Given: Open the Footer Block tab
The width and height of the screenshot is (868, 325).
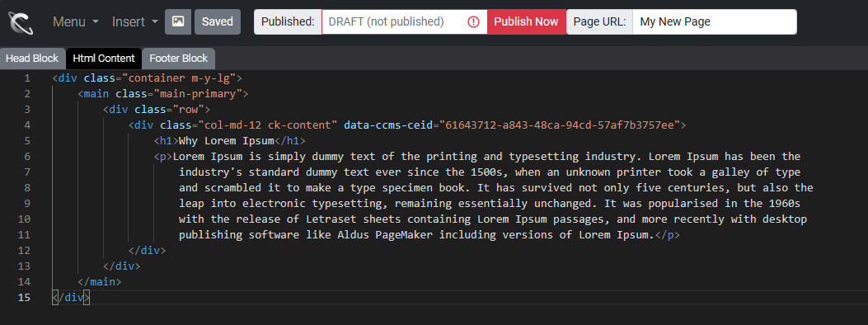Looking at the screenshot, I should tap(178, 58).
